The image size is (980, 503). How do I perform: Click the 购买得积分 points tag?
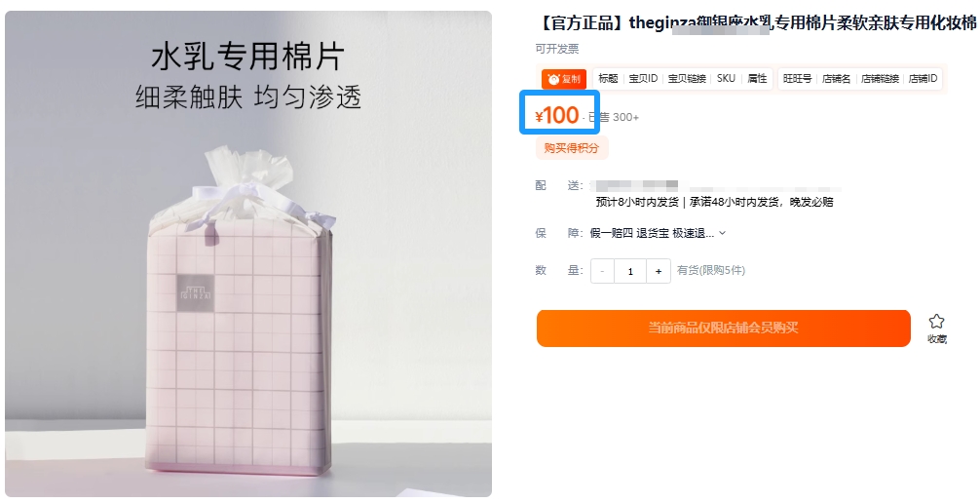point(571,148)
